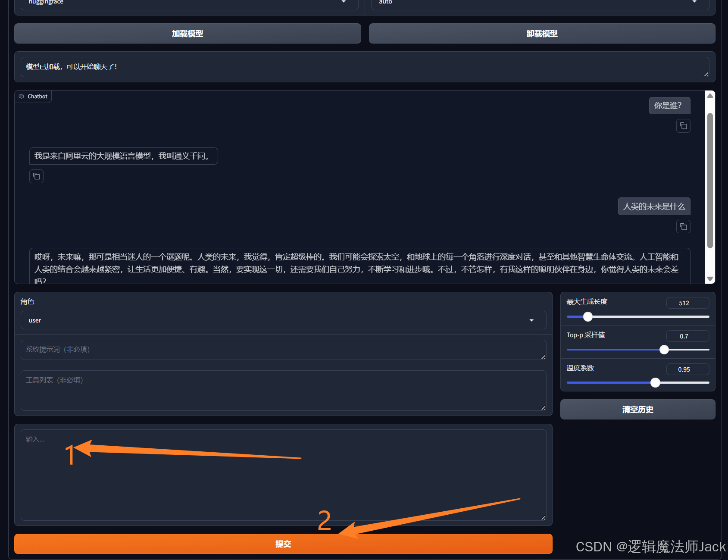Click the 卸载模型 button

[x=542, y=34]
